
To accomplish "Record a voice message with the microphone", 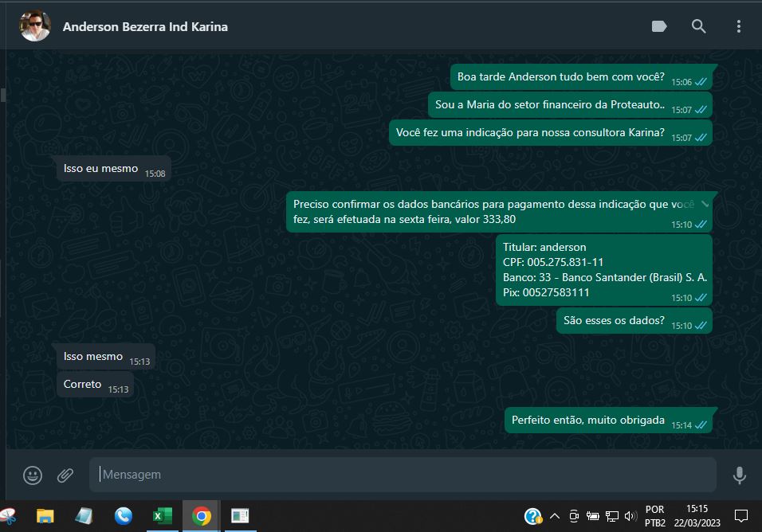I will tap(739, 475).
